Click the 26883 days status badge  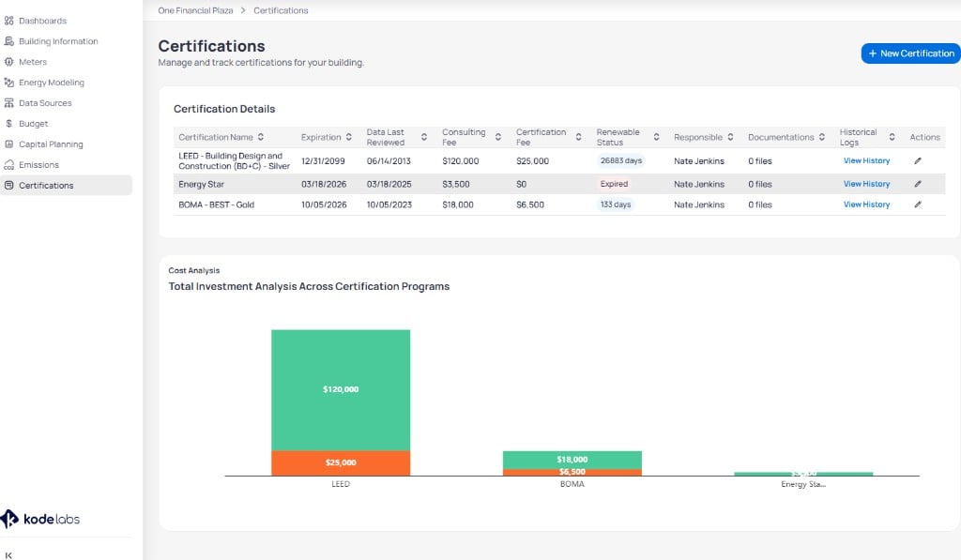pos(621,160)
